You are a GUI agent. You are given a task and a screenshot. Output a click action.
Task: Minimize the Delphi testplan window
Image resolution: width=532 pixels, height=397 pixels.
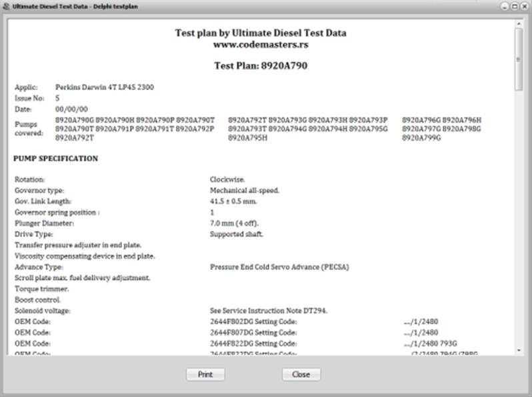coord(505,7)
